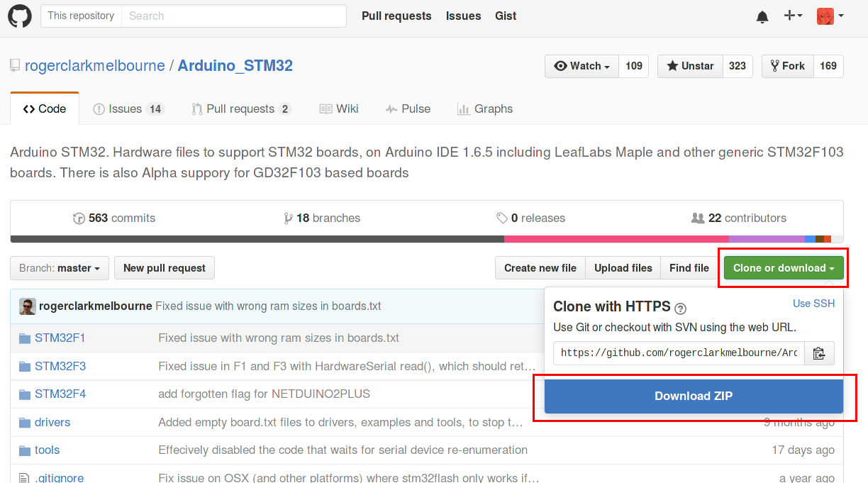The height and width of the screenshot is (483, 868).
Task: Focus the repository search field
Action: 234,16
